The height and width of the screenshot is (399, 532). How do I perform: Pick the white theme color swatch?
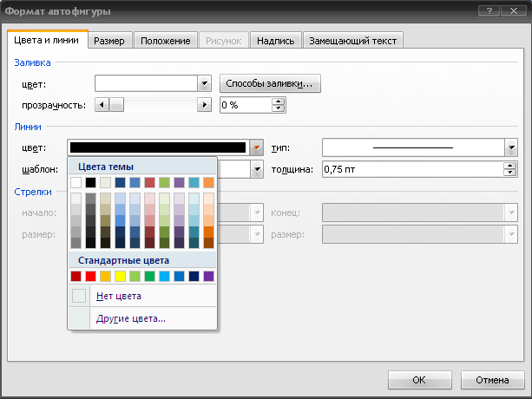tap(76, 182)
